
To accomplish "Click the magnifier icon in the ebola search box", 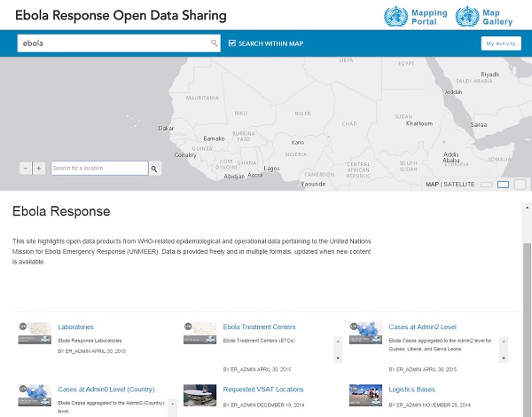I will tap(214, 43).
